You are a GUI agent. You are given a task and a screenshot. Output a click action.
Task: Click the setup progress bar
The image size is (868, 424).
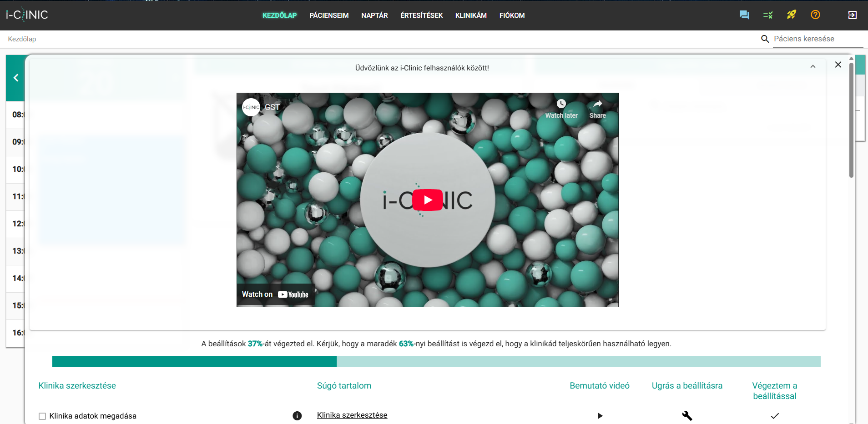click(x=436, y=361)
